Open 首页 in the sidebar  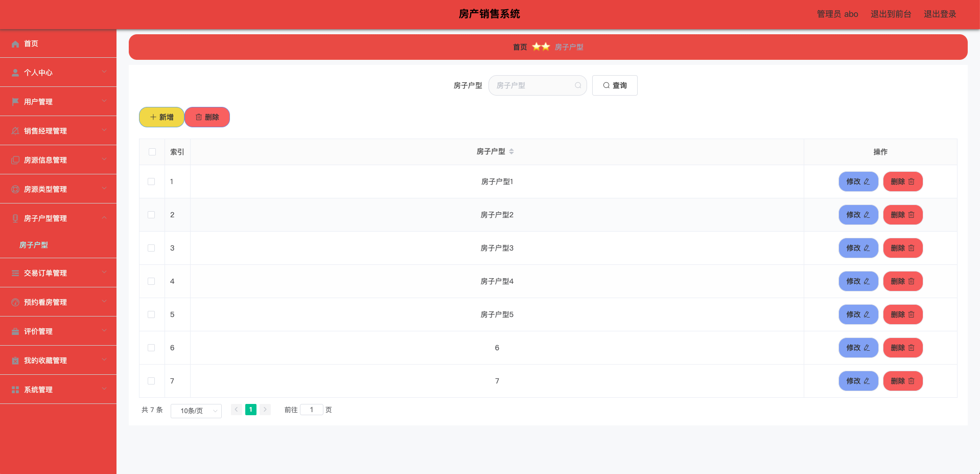(x=58, y=43)
